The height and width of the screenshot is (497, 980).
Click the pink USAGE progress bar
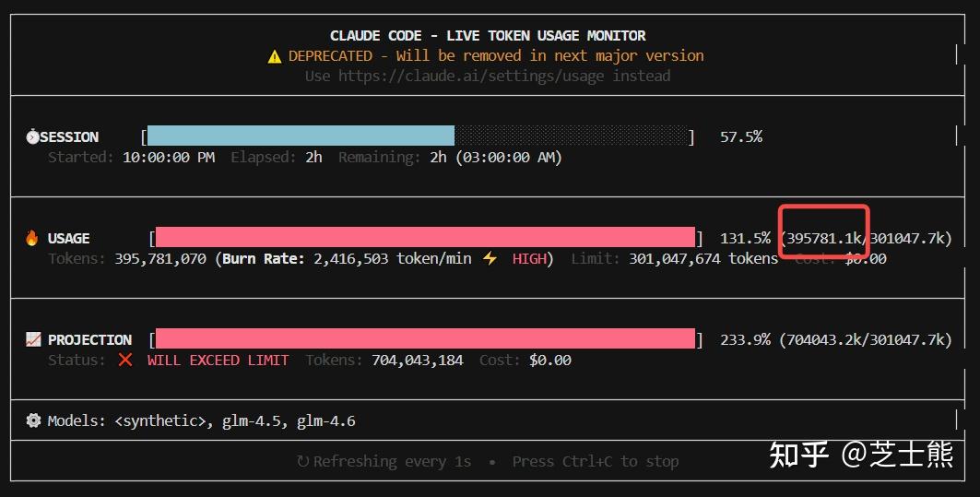pos(425,238)
